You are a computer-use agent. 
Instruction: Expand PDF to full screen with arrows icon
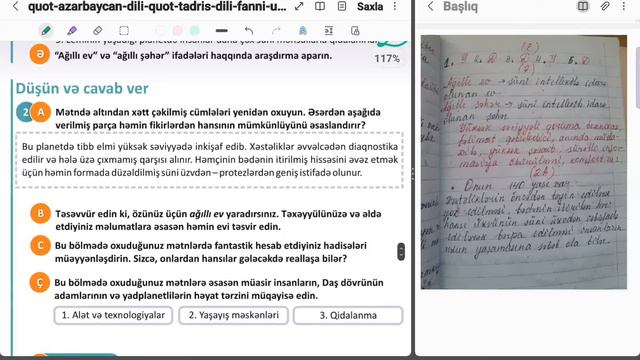coord(299,6)
